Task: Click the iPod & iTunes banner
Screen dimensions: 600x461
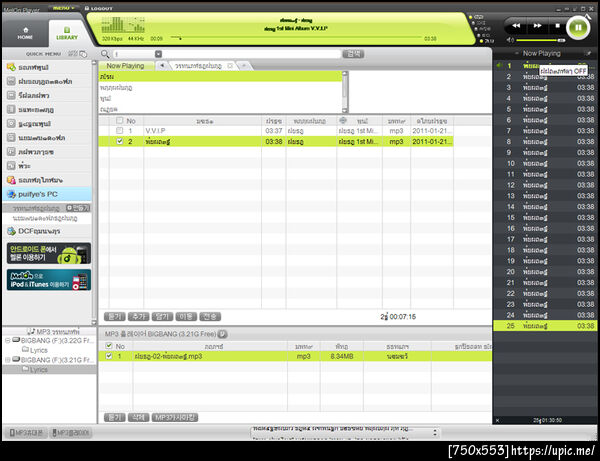Action: [49, 280]
